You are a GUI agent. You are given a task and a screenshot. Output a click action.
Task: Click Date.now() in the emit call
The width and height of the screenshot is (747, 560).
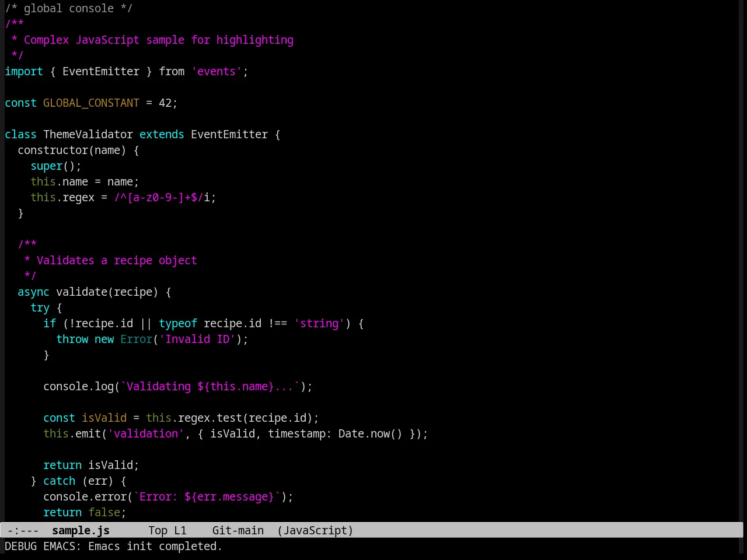click(x=371, y=433)
